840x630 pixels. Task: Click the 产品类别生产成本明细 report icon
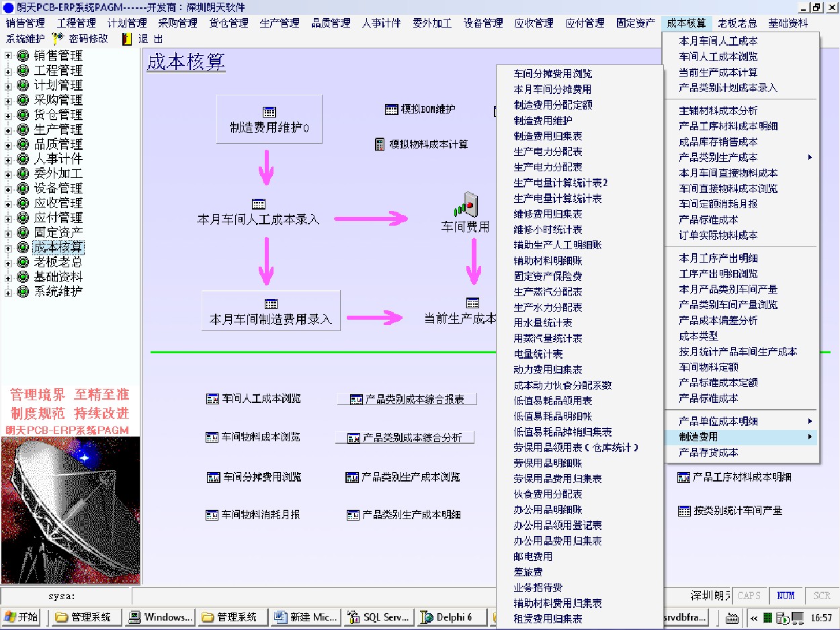click(x=353, y=515)
